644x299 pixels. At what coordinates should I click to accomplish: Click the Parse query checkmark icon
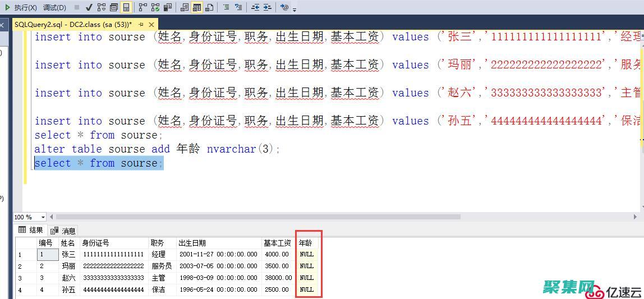pos(89,7)
